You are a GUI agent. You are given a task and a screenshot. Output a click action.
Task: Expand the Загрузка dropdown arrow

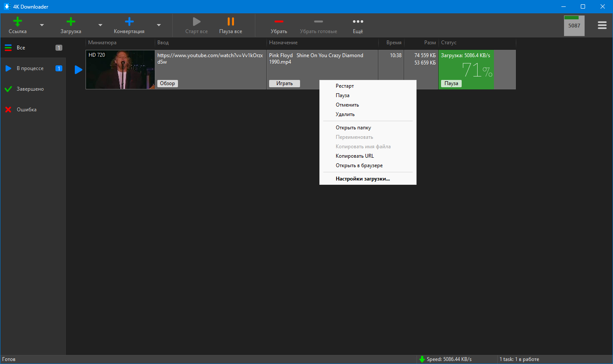100,25
